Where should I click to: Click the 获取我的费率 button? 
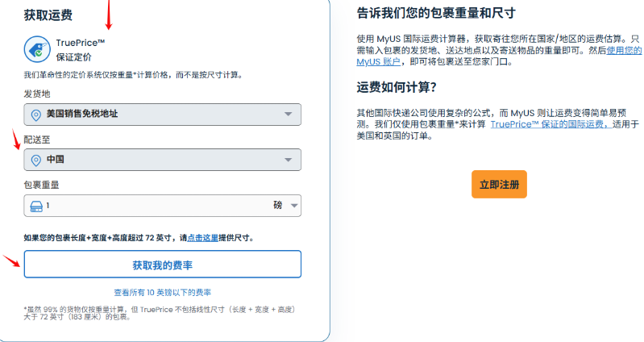163,265
